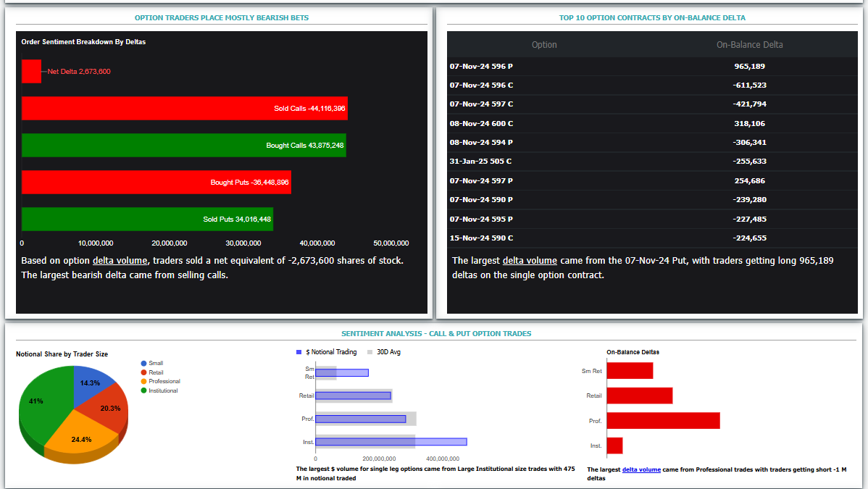The width and height of the screenshot is (868, 489).
Task: Click the 254,686 delta value
Action: point(749,180)
